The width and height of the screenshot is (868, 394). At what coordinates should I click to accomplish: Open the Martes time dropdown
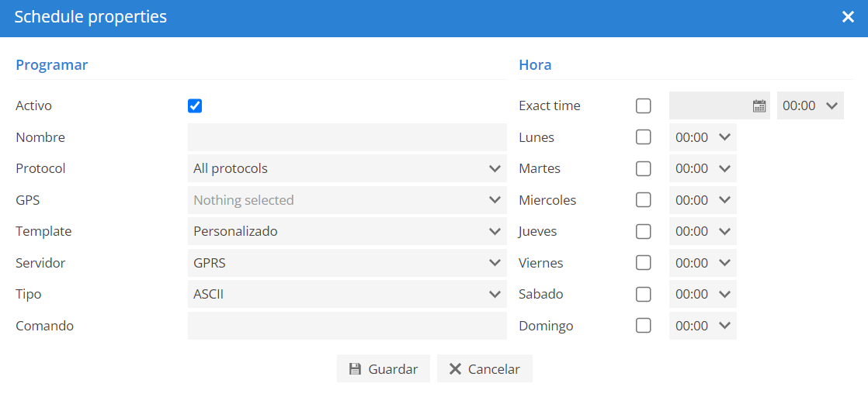[x=703, y=169]
